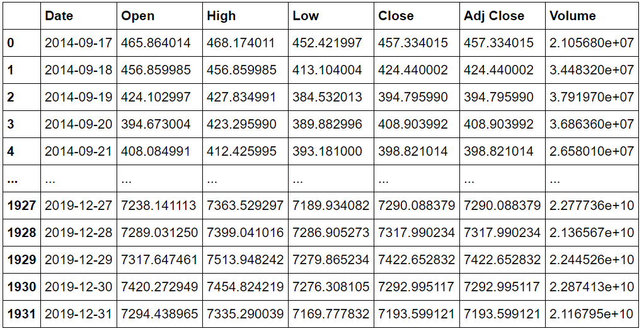
Task: Select the date 2014-09-17 cell
Action: (78, 42)
